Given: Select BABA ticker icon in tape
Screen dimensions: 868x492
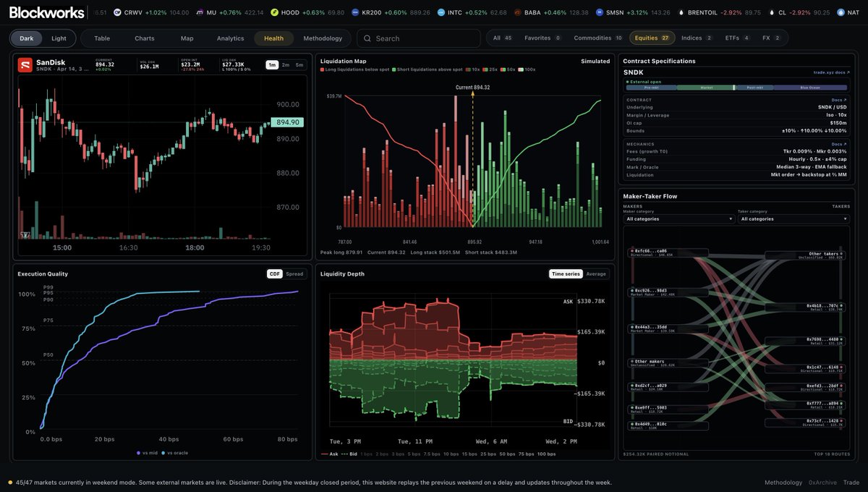Looking at the screenshot, I should pos(517,12).
